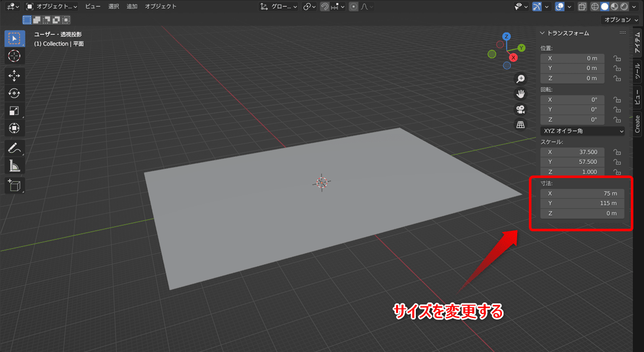Toggle viewport overlays display

pyautogui.click(x=559, y=7)
